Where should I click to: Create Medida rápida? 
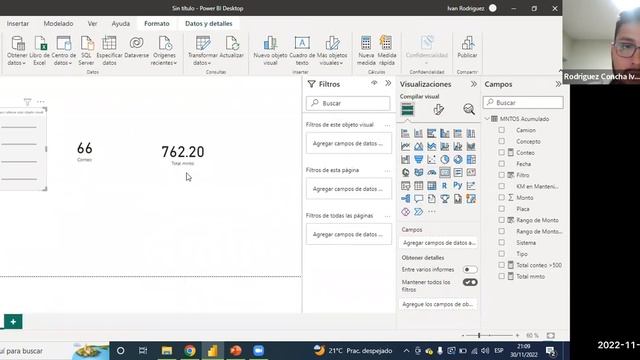tap(386, 51)
